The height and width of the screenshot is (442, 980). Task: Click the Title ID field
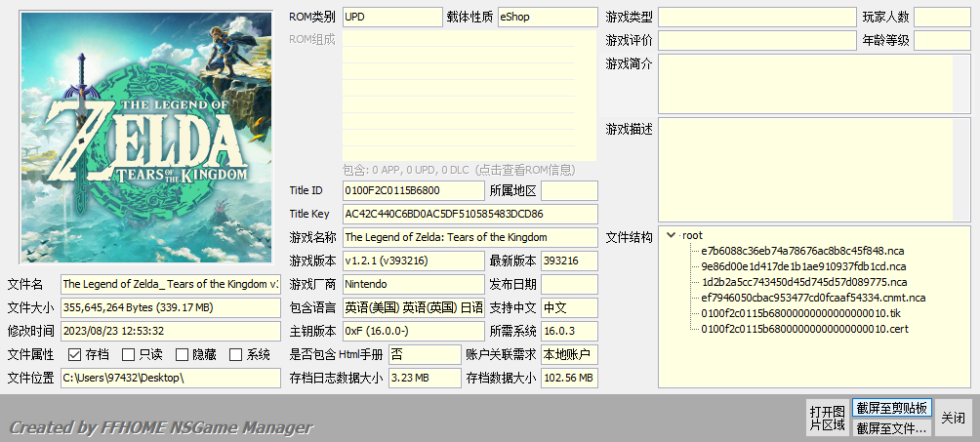[x=413, y=190]
